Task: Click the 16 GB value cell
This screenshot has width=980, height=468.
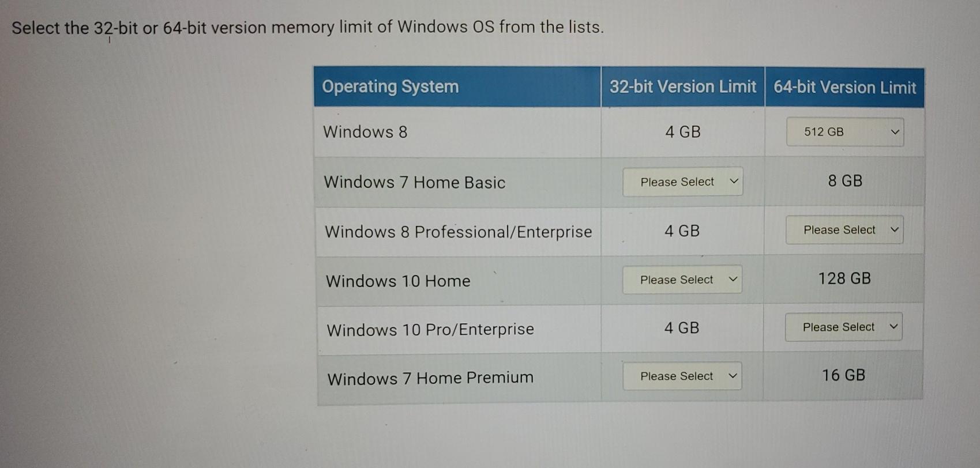Action: pyautogui.click(x=843, y=375)
